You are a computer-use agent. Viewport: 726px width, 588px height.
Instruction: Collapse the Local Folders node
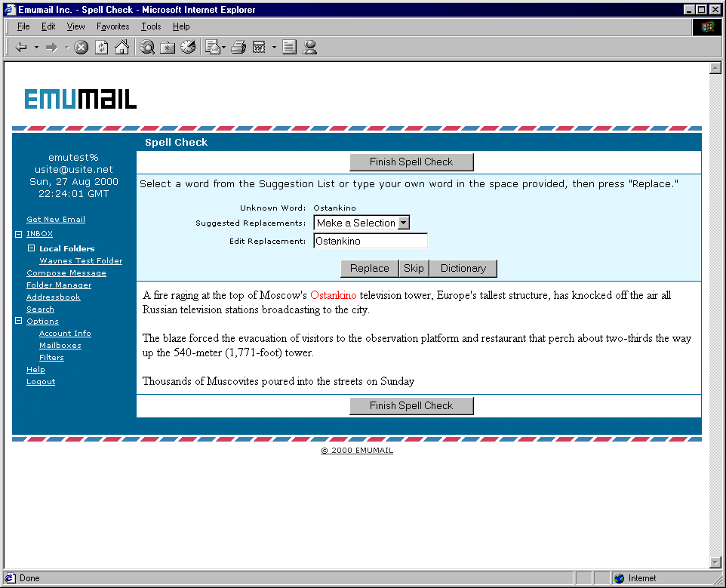(x=32, y=248)
